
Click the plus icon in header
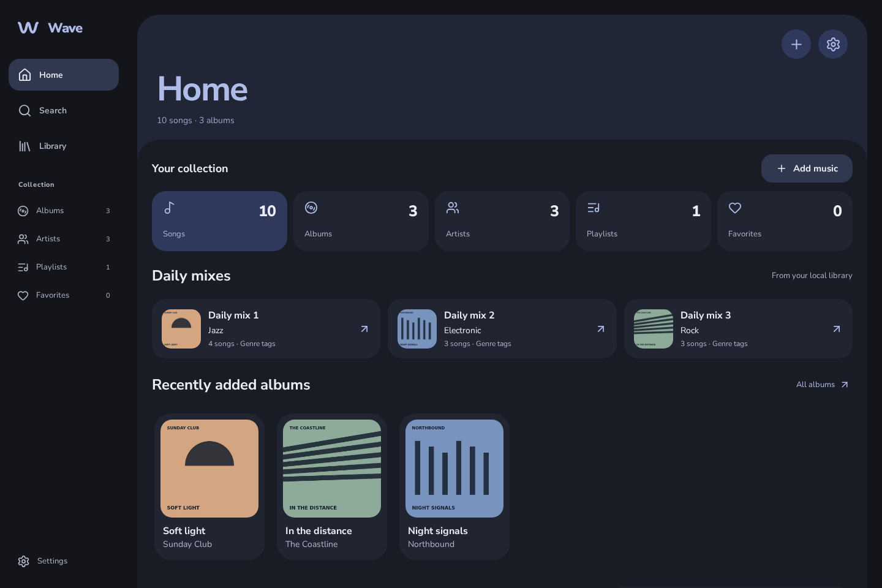796,44
